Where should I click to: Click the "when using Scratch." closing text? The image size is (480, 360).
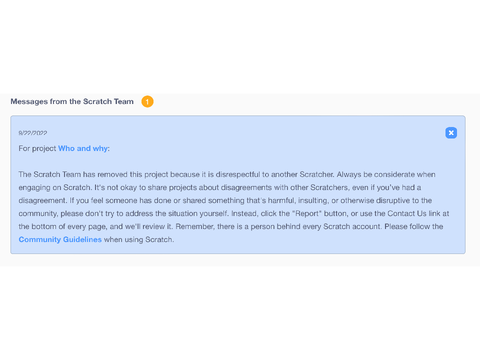tap(139, 239)
